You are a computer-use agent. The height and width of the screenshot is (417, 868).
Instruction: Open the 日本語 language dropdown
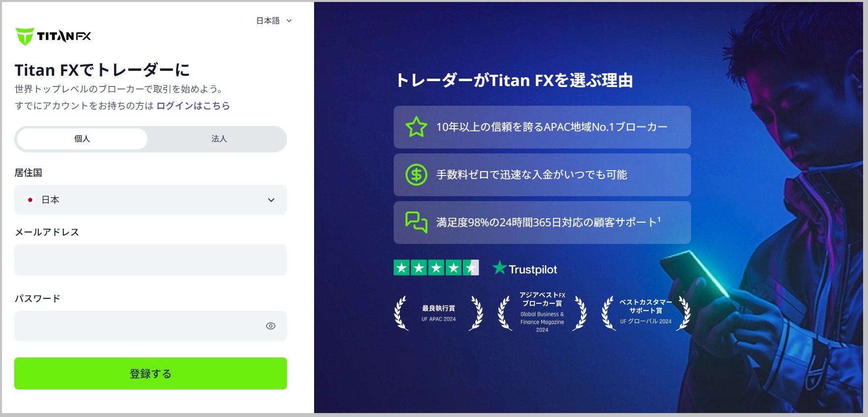point(274,21)
